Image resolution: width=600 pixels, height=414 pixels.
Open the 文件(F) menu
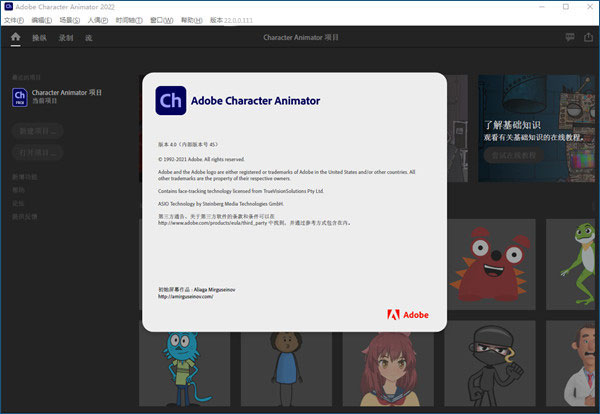tap(14, 19)
